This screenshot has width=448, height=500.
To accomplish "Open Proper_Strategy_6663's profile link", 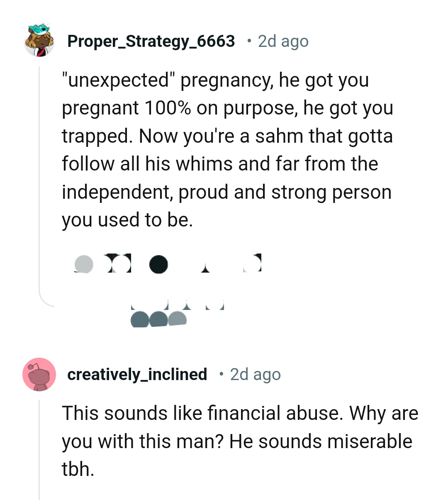I will tap(151, 41).
